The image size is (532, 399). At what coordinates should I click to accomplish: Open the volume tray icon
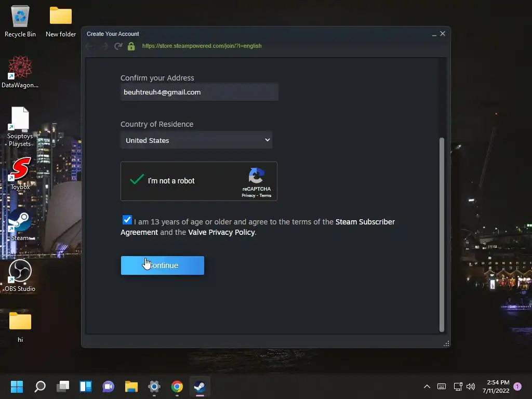471,386
